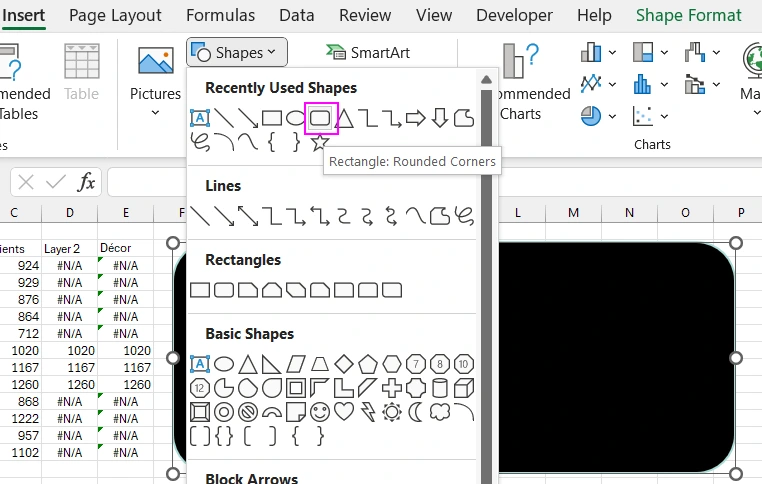Expand the Waterfall chart dropdown

716,52
